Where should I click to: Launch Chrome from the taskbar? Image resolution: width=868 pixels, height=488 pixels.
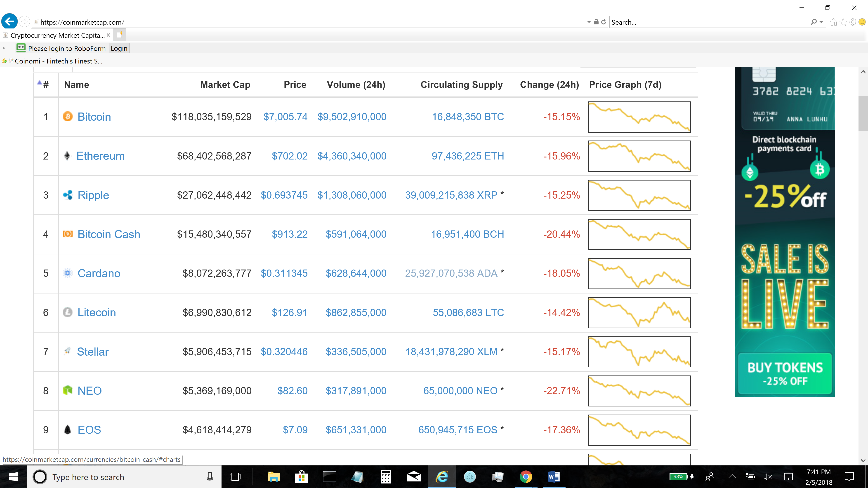click(526, 476)
